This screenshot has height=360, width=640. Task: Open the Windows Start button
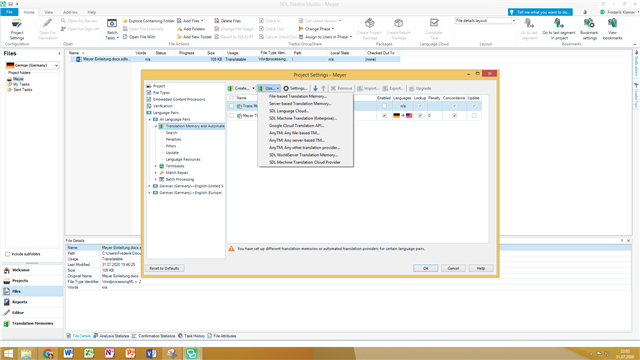(8, 353)
